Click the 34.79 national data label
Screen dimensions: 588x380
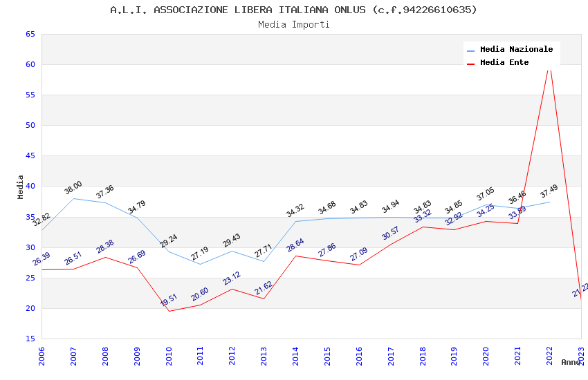(x=136, y=207)
